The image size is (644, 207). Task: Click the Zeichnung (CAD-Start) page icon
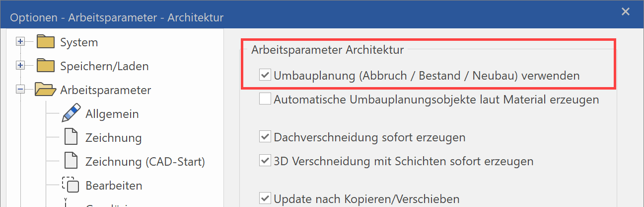coord(71,161)
